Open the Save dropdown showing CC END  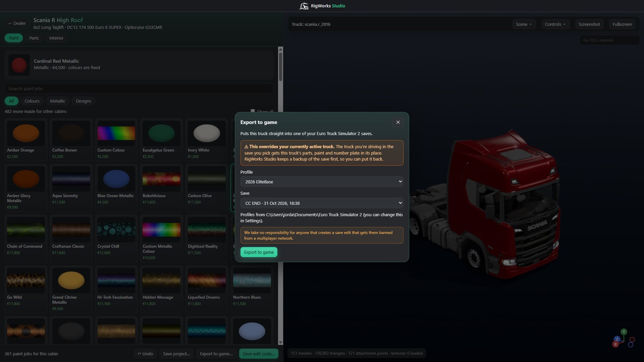[x=322, y=203]
